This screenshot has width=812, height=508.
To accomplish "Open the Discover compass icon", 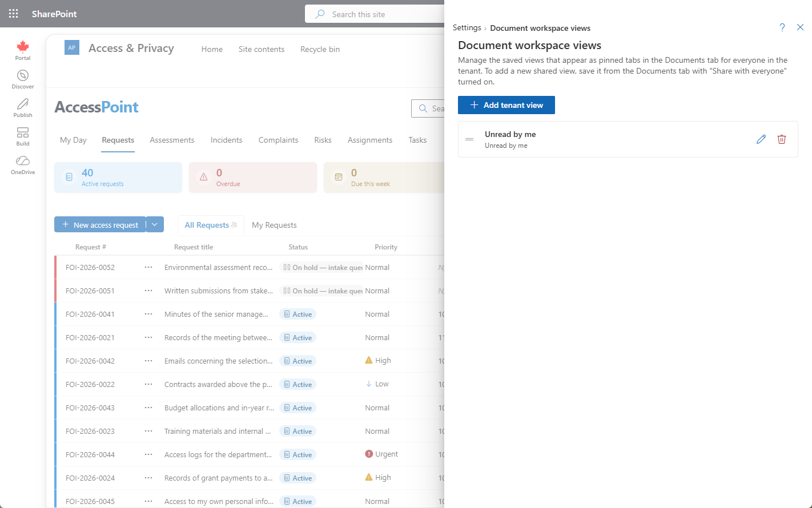I will point(23,75).
